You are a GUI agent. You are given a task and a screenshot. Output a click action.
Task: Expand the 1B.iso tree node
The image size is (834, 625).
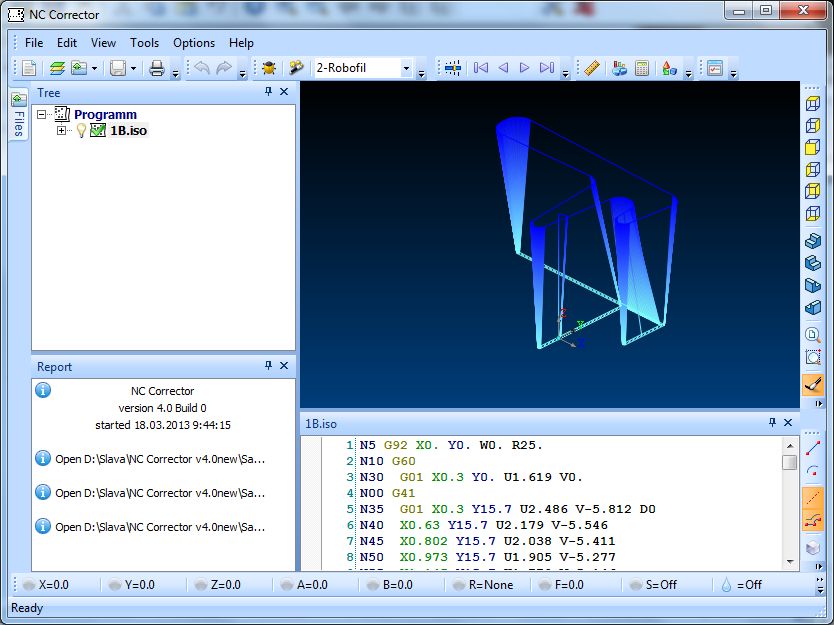pos(62,130)
